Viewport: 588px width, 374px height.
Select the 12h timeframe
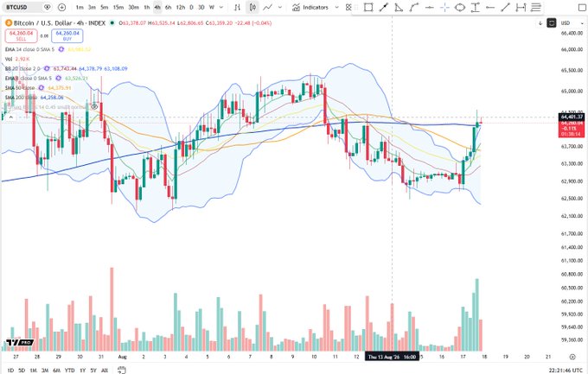tap(181, 7)
